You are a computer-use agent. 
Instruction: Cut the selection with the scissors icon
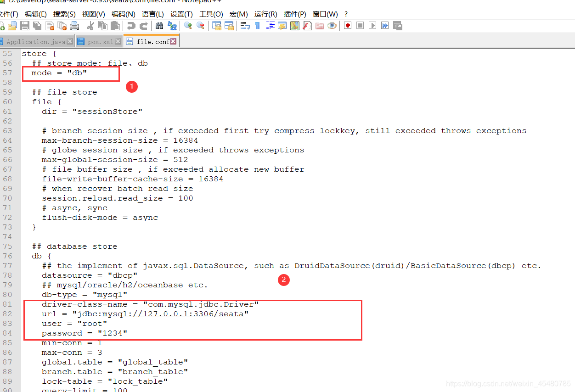coord(90,26)
